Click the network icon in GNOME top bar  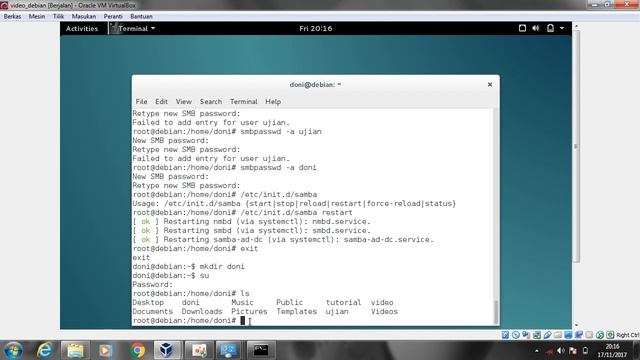(522, 28)
